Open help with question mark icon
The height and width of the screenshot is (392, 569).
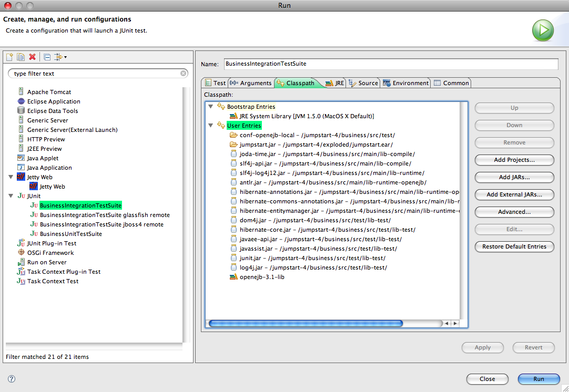tap(12, 378)
